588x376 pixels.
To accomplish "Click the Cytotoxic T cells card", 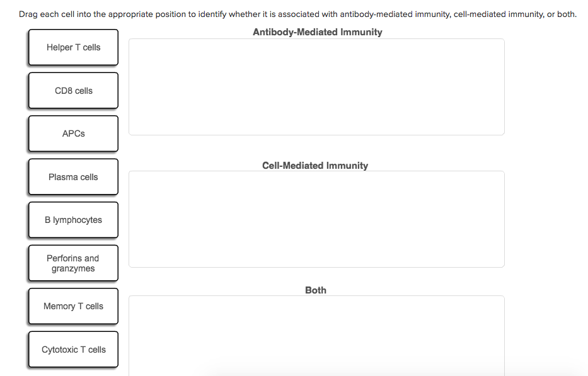I will click(73, 350).
